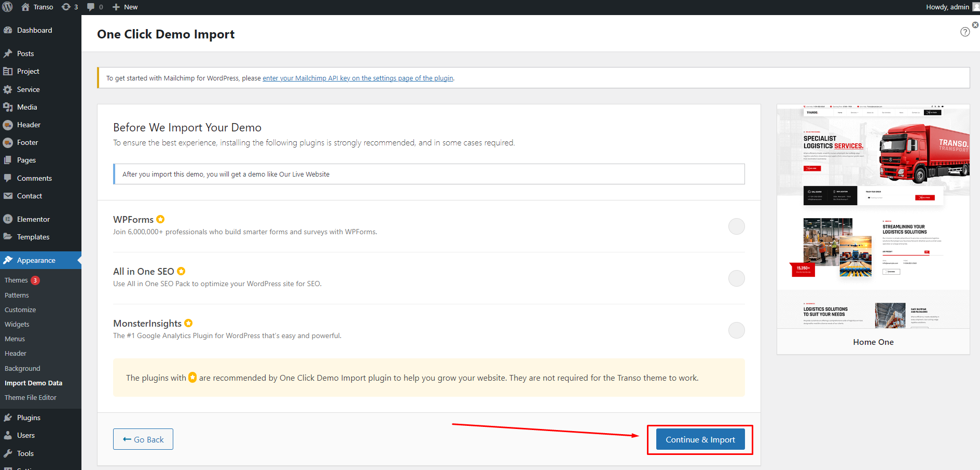Click the Dashboard menu label
Screen dimensions: 980x470
[x=35, y=30]
